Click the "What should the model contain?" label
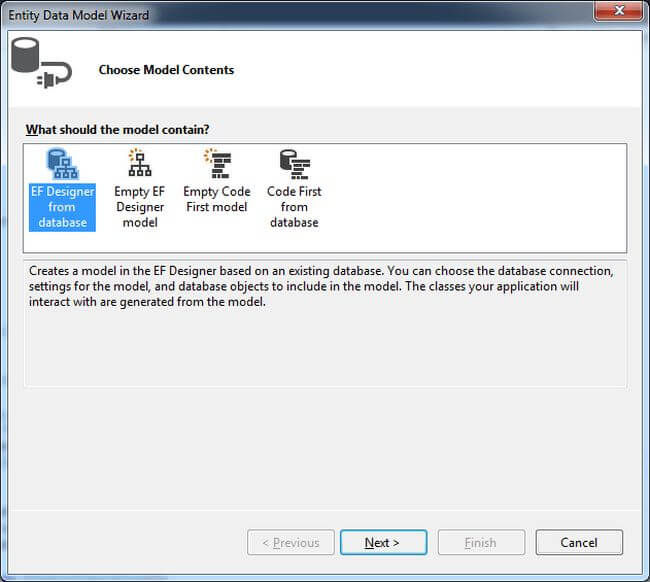Screen dimensions: 650x582 117,130
